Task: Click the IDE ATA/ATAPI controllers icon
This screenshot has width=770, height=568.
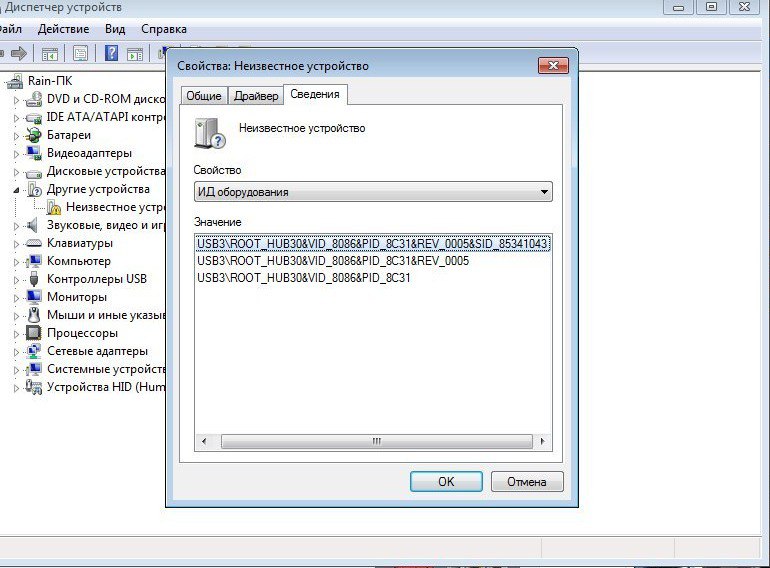Action: (33, 118)
